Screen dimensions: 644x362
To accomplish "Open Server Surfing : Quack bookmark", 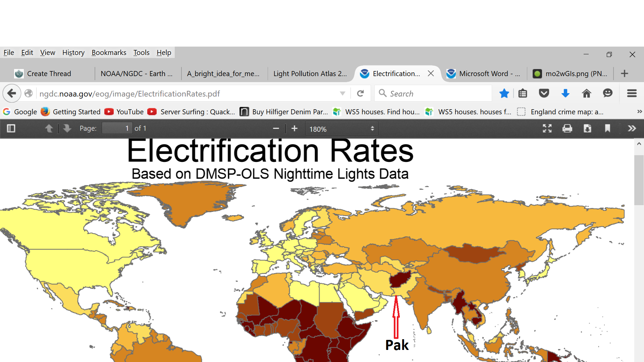I will [192, 112].
